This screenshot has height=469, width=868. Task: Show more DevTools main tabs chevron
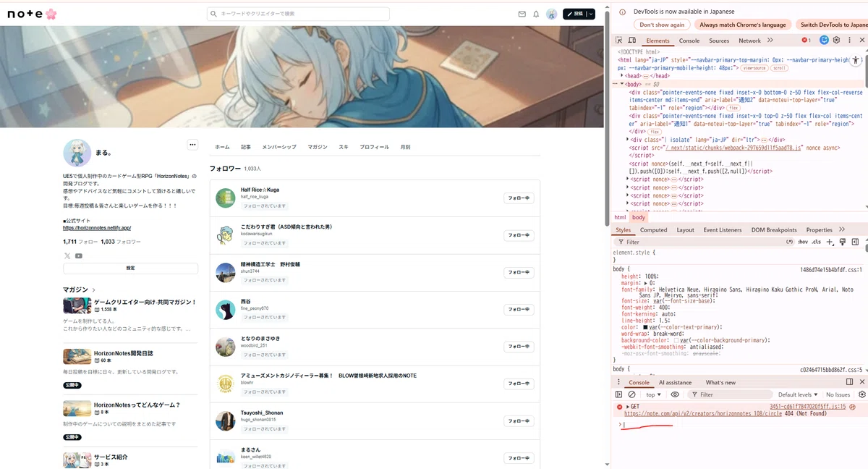pos(770,41)
